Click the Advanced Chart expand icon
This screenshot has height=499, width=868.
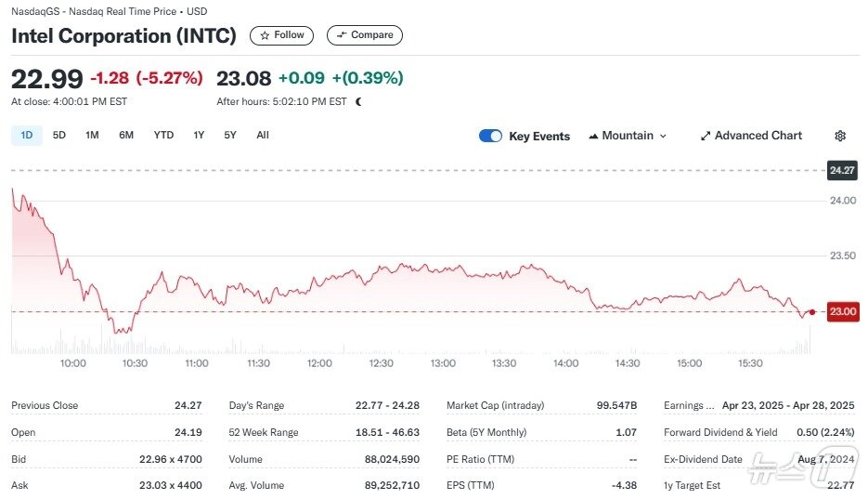click(706, 136)
